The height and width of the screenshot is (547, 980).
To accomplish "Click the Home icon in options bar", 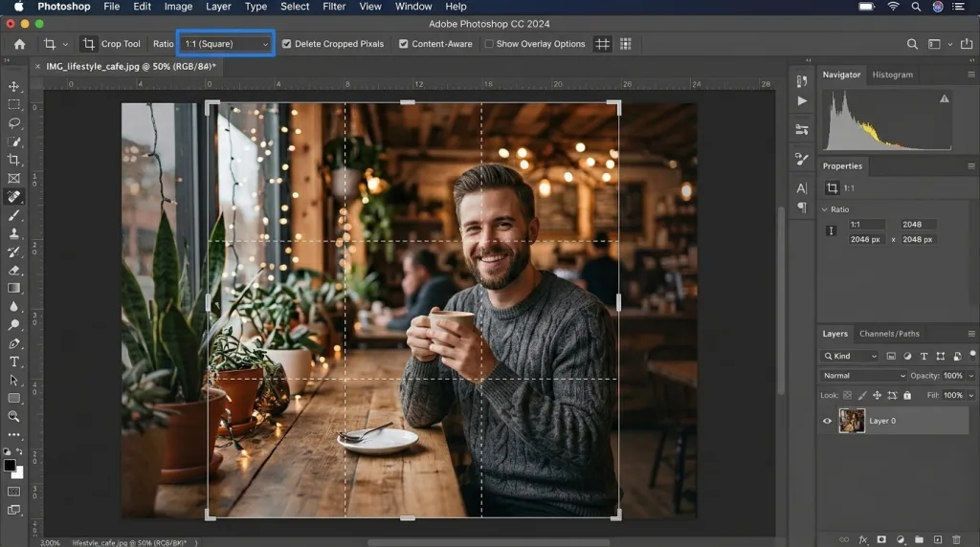I will click(x=20, y=44).
